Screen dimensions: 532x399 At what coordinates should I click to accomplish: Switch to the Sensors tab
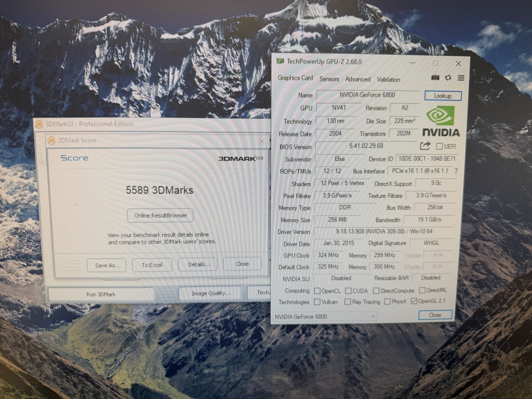coord(329,79)
